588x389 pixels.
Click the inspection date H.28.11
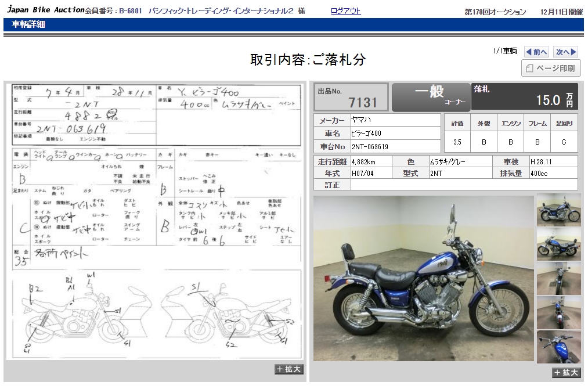541,162
